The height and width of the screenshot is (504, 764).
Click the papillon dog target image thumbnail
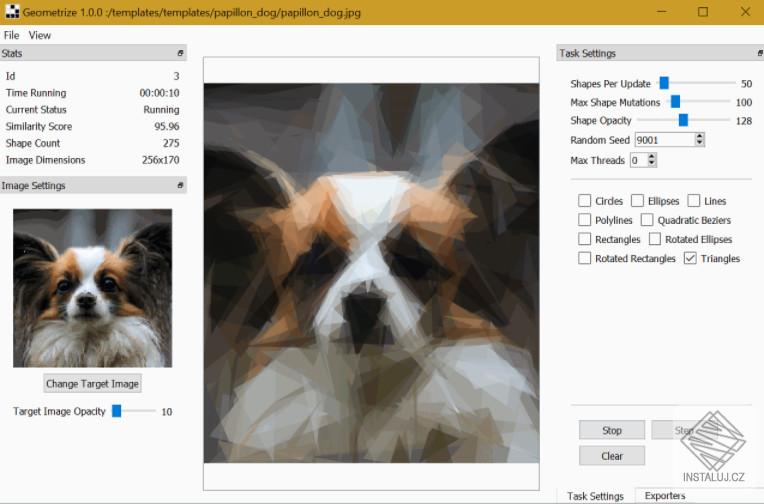93,288
